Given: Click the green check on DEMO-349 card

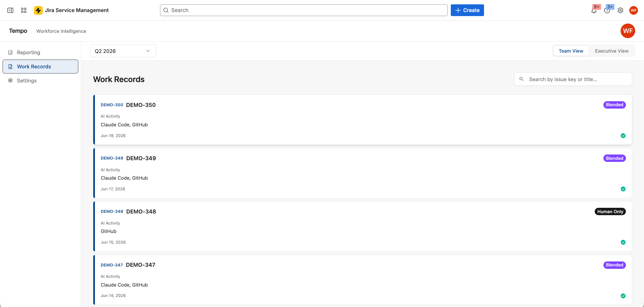Looking at the screenshot, I should (x=623, y=189).
